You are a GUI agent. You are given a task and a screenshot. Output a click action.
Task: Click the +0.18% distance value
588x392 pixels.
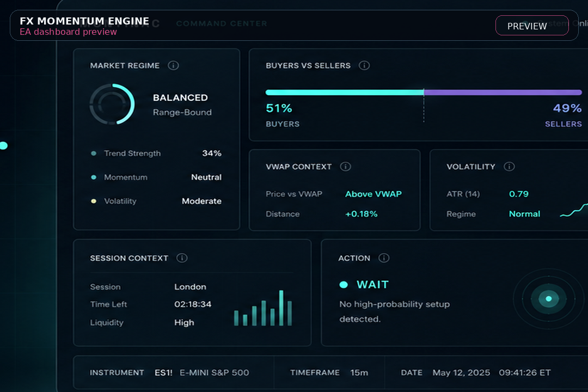click(x=361, y=214)
